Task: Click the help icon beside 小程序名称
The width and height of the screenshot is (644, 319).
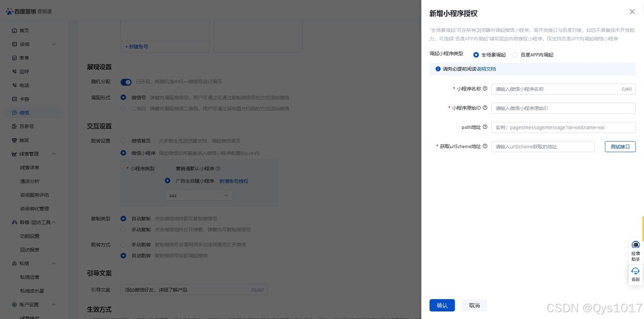Action: click(485, 89)
